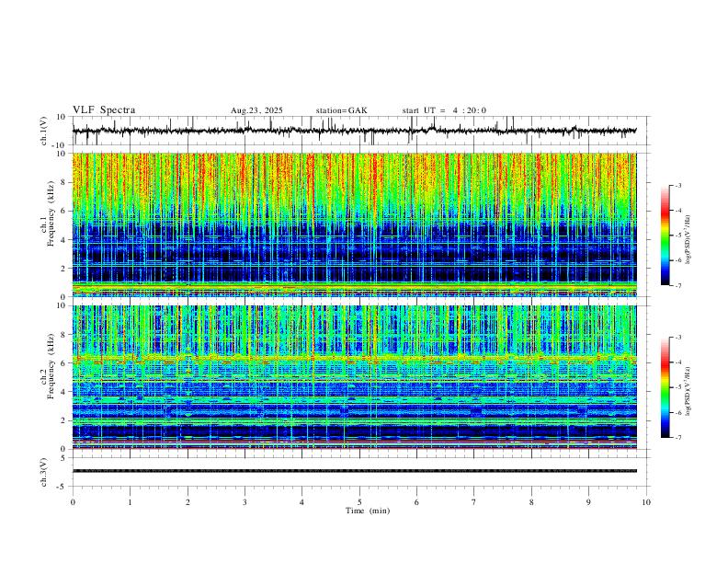Click the 'Time (min)' axis label
The height and width of the screenshot is (563, 728).
368,511
